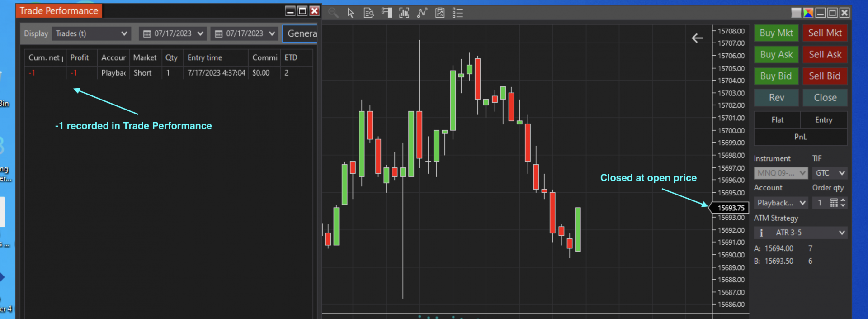This screenshot has width=868, height=319.
Task: Click the 7/17/2023 4:37:04 entry time cell
Action: pos(216,73)
